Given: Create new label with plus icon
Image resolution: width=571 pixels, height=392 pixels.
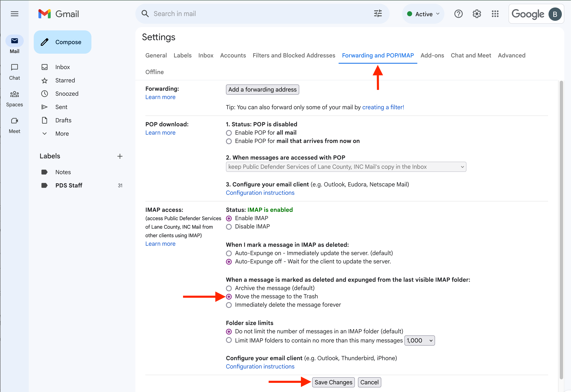Looking at the screenshot, I should (x=120, y=156).
